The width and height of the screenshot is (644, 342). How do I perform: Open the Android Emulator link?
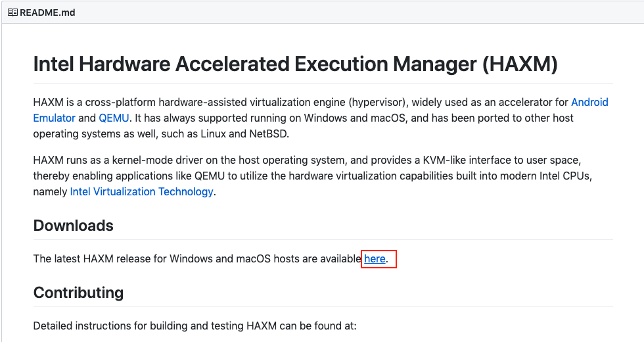tap(589, 103)
